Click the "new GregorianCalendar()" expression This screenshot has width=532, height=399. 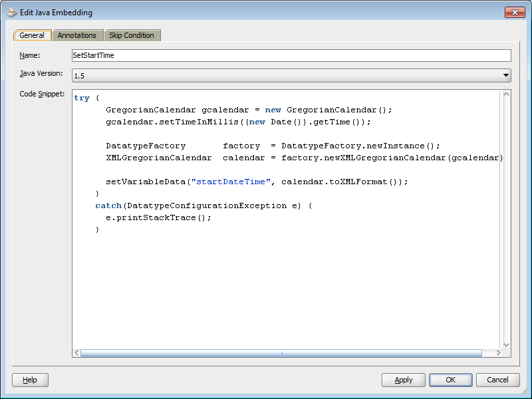[x=328, y=110]
